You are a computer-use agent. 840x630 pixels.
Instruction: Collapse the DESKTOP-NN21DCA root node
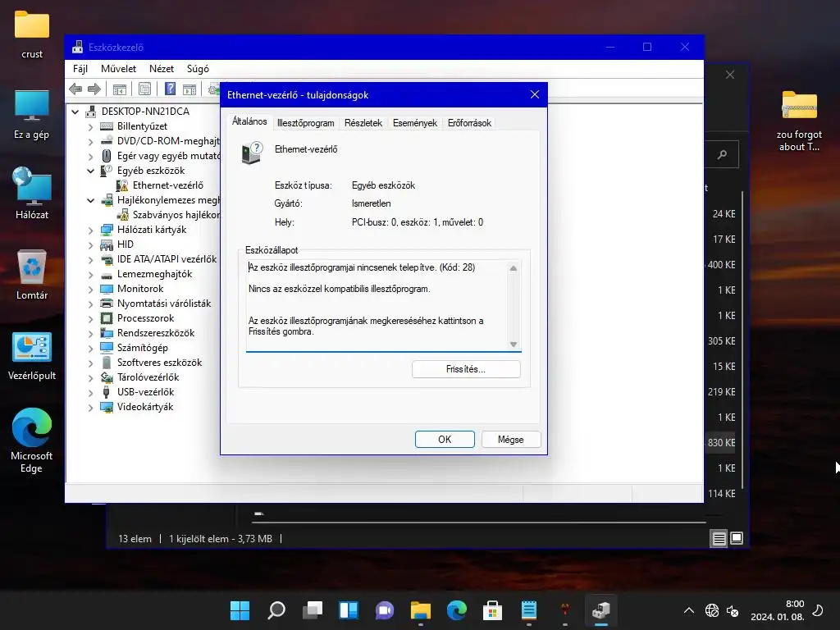[75, 112]
